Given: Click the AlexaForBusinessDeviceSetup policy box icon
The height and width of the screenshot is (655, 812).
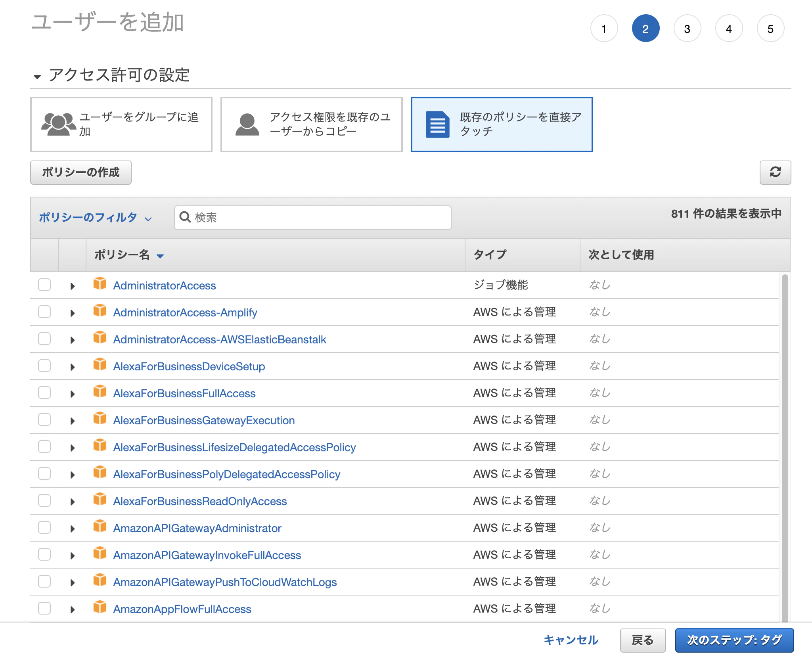Looking at the screenshot, I should (100, 365).
